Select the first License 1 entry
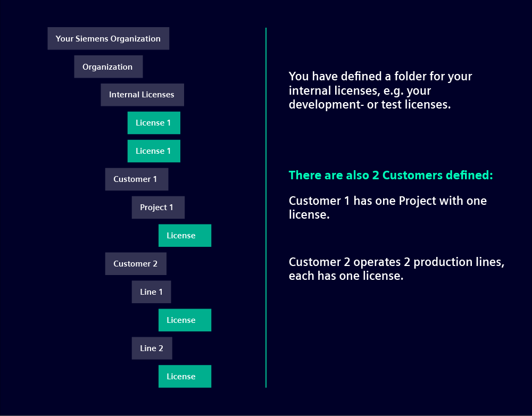 pos(154,123)
